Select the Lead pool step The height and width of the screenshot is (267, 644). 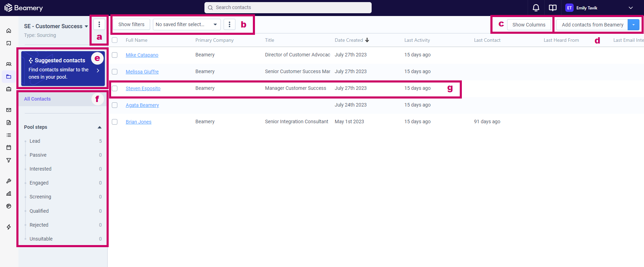pyautogui.click(x=35, y=141)
